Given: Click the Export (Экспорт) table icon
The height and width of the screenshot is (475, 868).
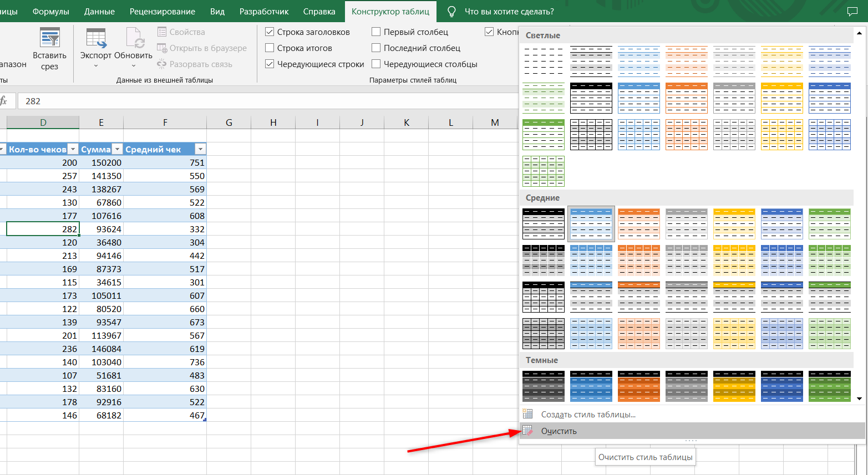Looking at the screenshot, I should click(x=96, y=38).
